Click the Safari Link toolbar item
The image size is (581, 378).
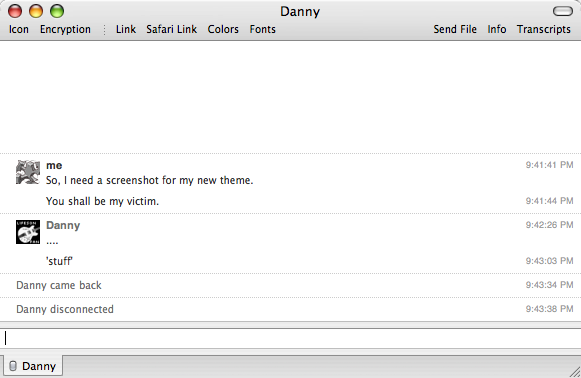pos(171,29)
